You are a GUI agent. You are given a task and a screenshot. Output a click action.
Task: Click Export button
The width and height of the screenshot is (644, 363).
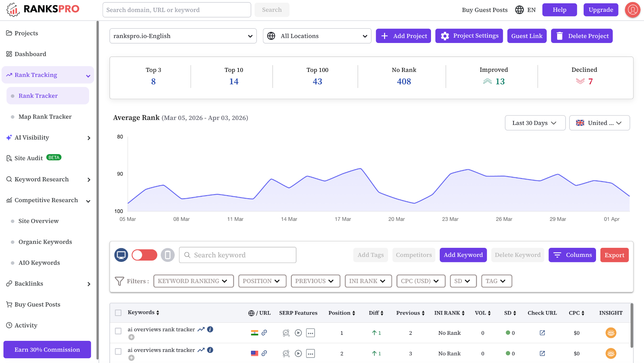tap(614, 255)
